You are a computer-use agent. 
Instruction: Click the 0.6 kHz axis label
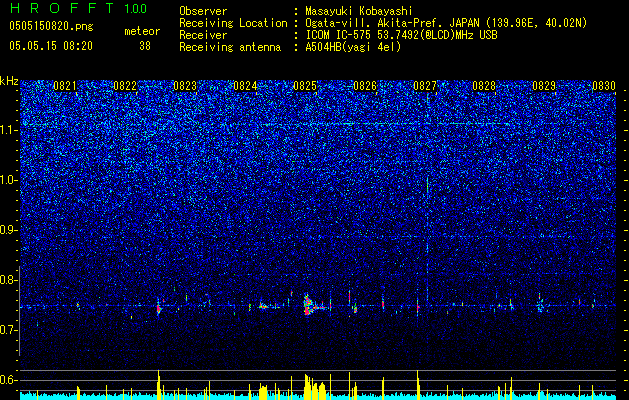click(9, 380)
